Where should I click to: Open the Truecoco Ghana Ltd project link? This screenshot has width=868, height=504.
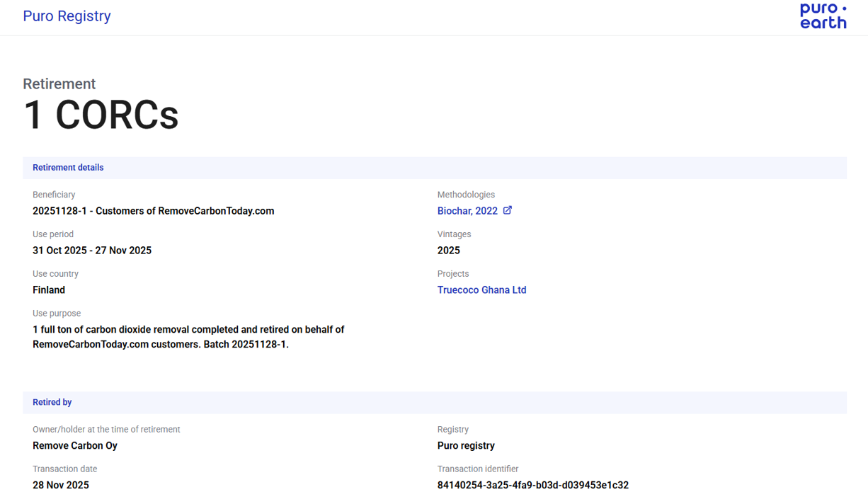481,290
